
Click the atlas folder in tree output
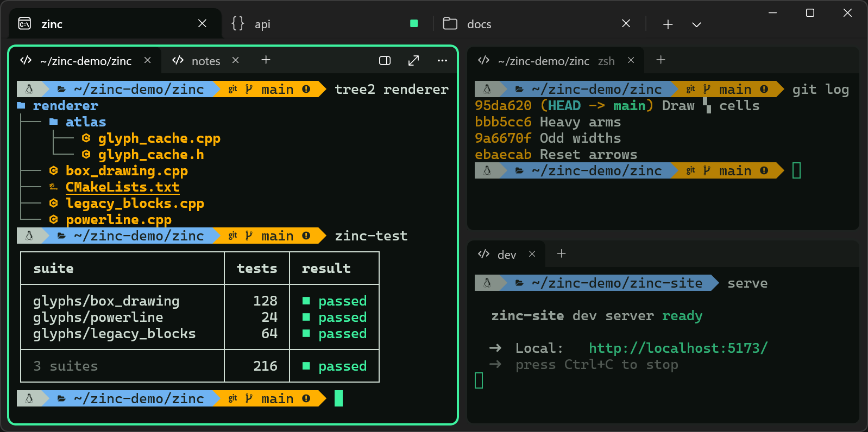pyautogui.click(x=86, y=122)
